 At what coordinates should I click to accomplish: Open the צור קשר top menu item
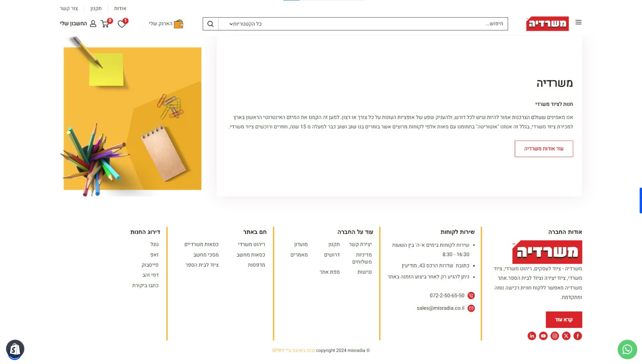point(69,8)
